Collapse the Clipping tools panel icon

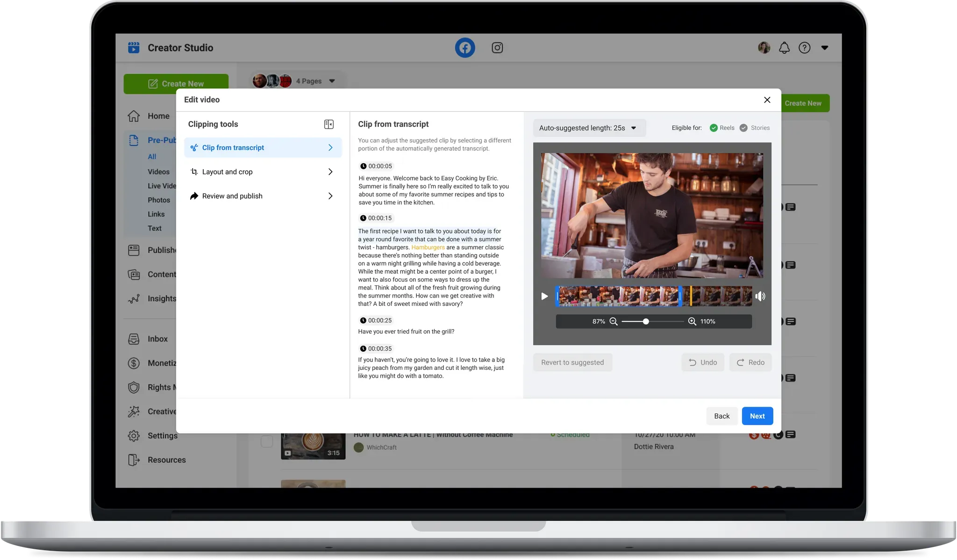pyautogui.click(x=329, y=124)
